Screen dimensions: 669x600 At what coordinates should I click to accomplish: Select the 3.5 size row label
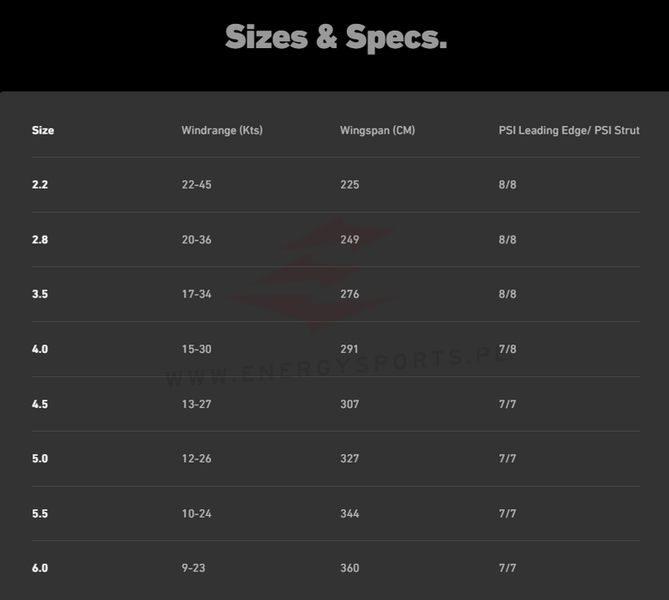[x=40, y=295]
